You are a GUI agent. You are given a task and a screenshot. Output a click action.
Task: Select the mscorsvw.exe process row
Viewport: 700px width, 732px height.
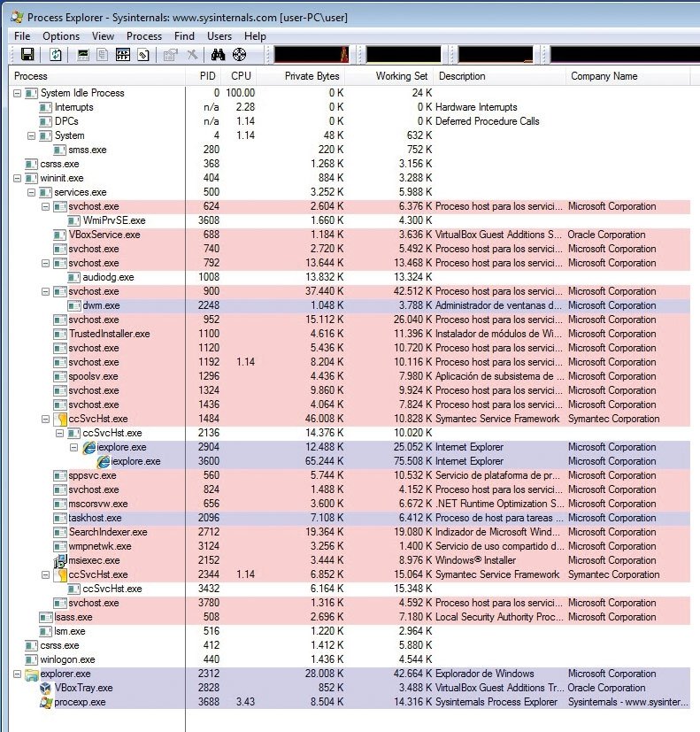(x=350, y=505)
